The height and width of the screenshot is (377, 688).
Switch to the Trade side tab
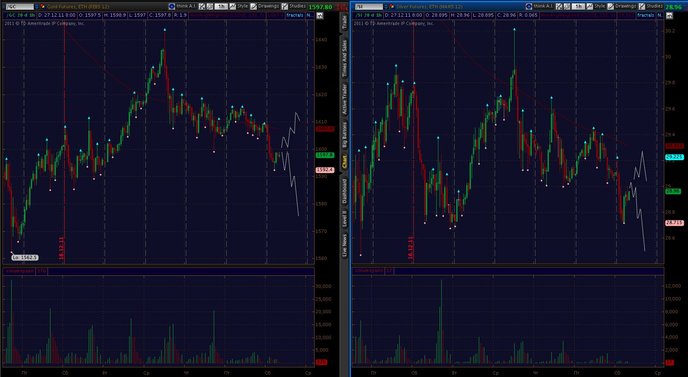344,23
